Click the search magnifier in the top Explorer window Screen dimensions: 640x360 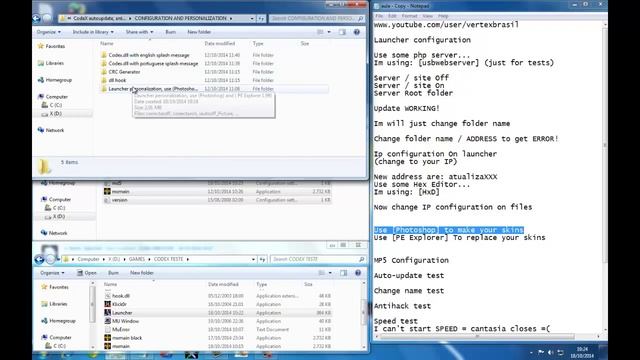[360, 18]
